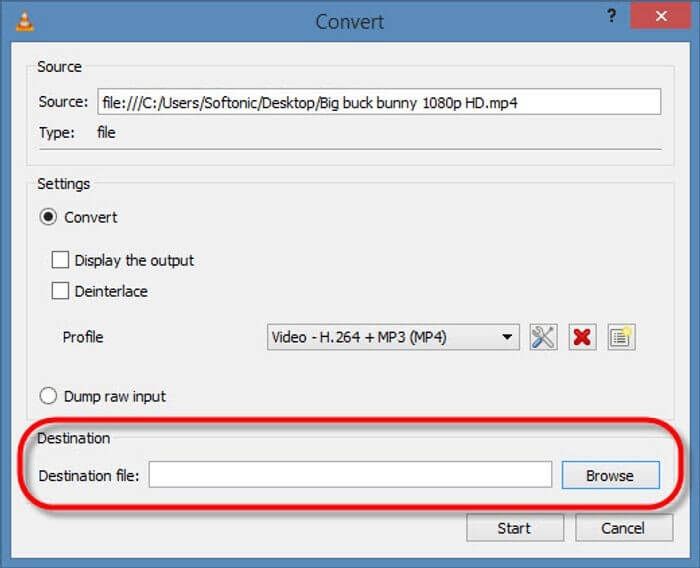Image resolution: width=700 pixels, height=568 pixels.
Task: Click the Destination file label
Action: click(89, 475)
